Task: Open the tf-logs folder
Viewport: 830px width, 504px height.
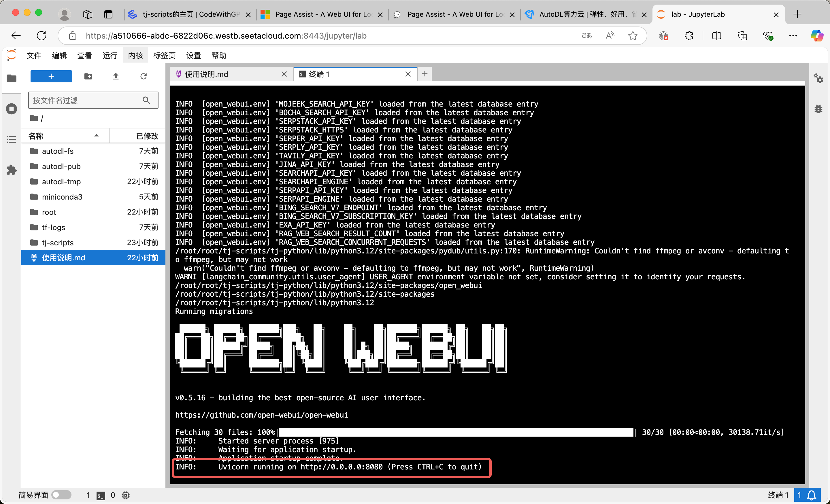Action: [x=93, y=227]
